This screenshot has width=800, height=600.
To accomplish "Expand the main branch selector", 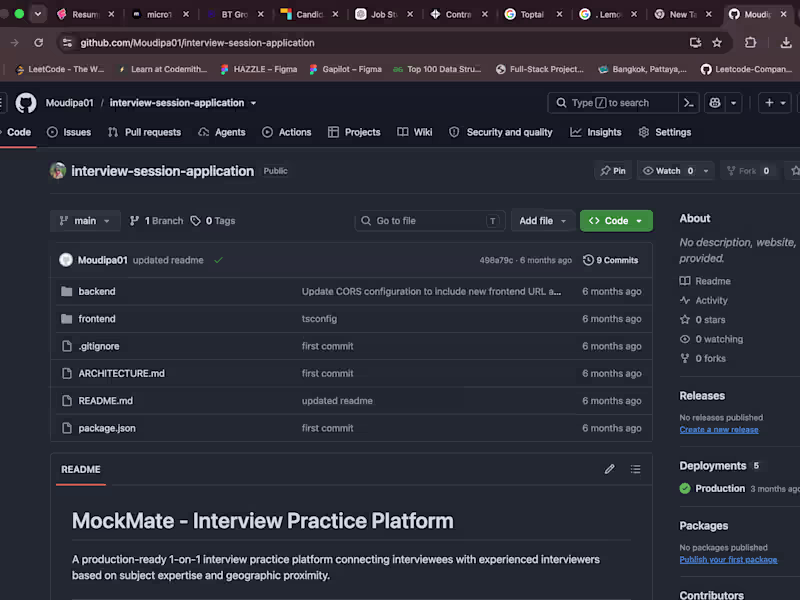I will coord(85,221).
